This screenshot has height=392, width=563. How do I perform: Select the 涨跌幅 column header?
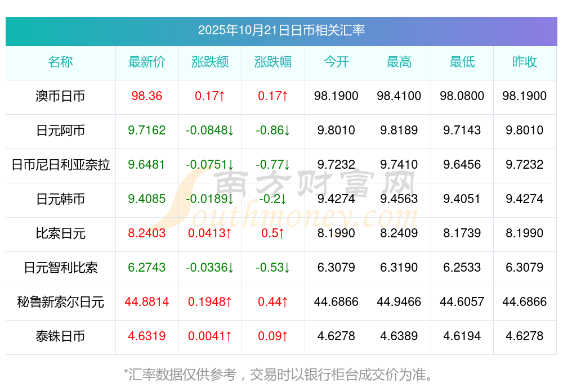pos(273,62)
